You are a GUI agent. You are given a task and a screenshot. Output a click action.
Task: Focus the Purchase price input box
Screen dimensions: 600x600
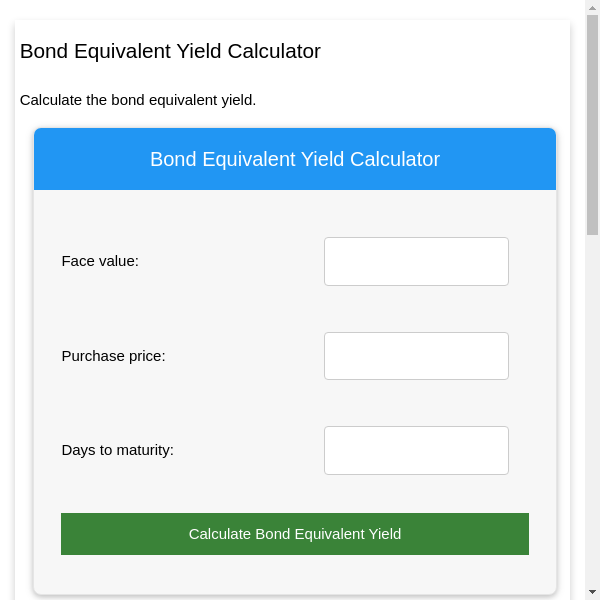click(416, 356)
